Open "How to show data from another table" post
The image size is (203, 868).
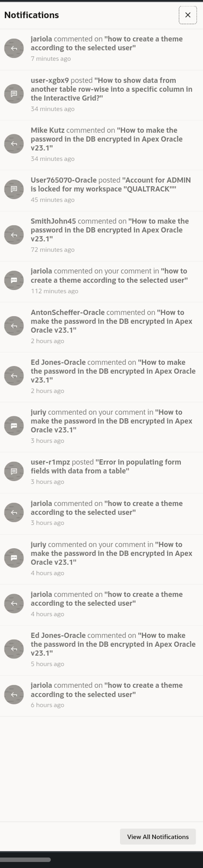(x=101, y=95)
